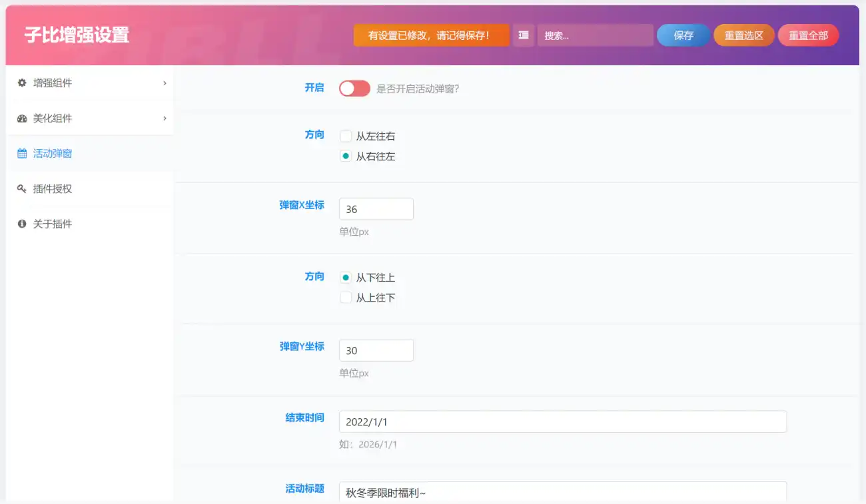Click the info icon beside 关于插件
866x504 pixels.
[x=22, y=224]
